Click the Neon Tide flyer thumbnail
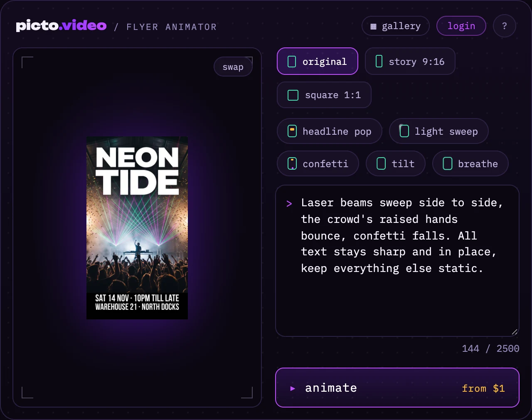 click(x=137, y=228)
